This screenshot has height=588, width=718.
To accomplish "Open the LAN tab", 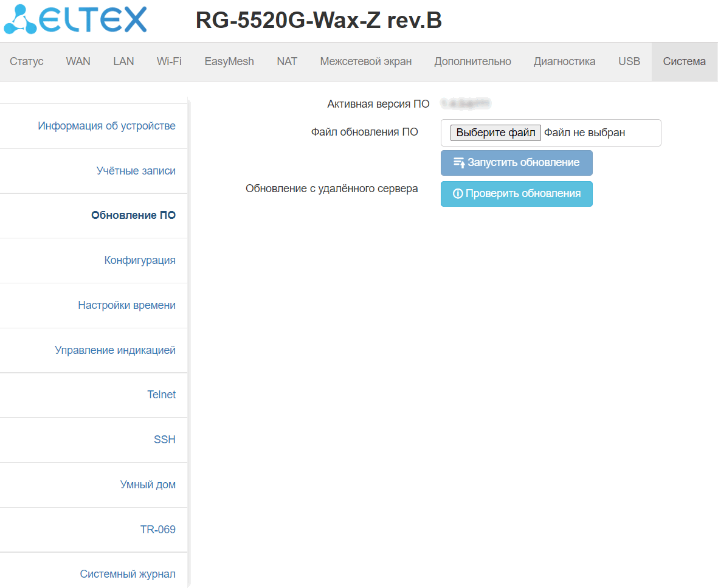I will click(x=123, y=61).
